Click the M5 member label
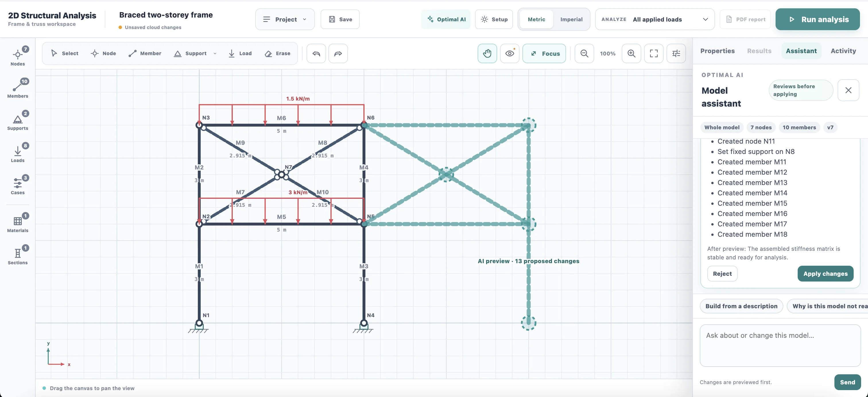This screenshot has height=397, width=868. (x=281, y=217)
